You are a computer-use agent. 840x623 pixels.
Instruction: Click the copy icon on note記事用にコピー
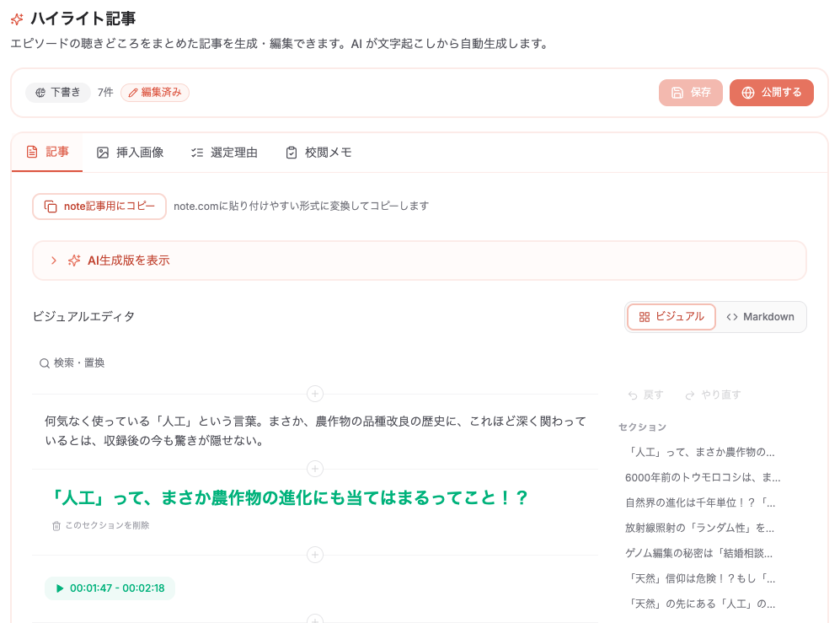49,207
